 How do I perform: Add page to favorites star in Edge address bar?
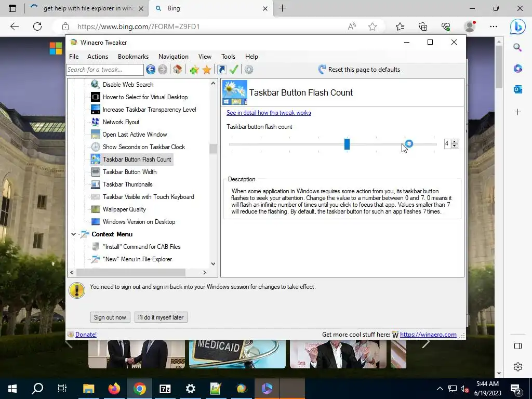(x=373, y=26)
